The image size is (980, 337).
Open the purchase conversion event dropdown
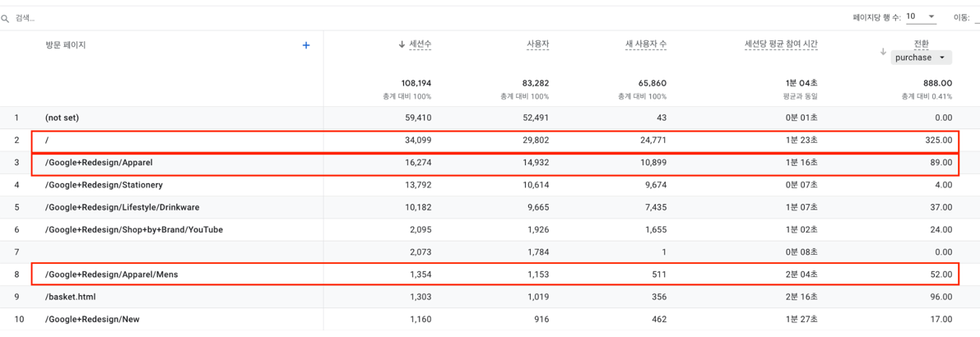click(x=921, y=58)
